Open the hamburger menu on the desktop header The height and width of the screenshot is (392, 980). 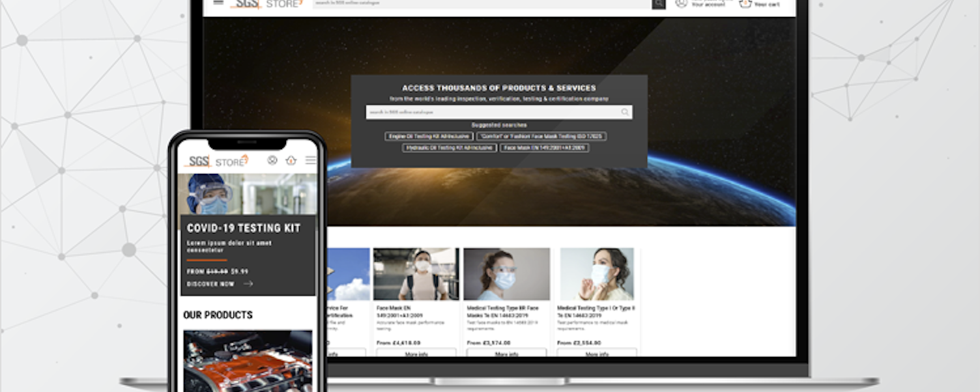pos(218,3)
